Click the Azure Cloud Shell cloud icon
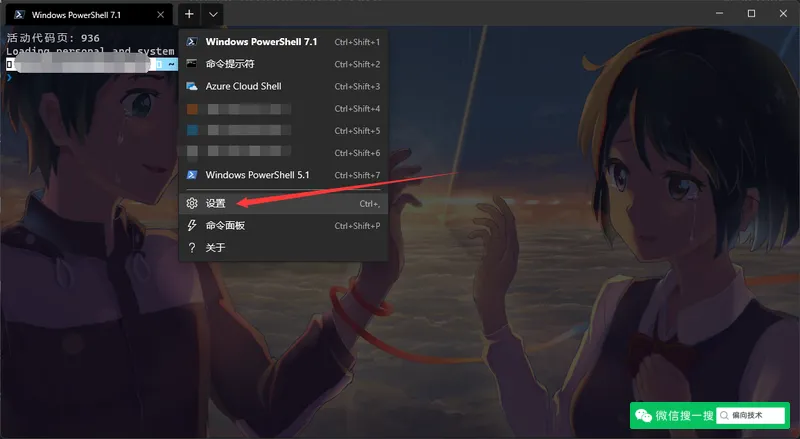The height and width of the screenshot is (439, 800). coord(192,86)
